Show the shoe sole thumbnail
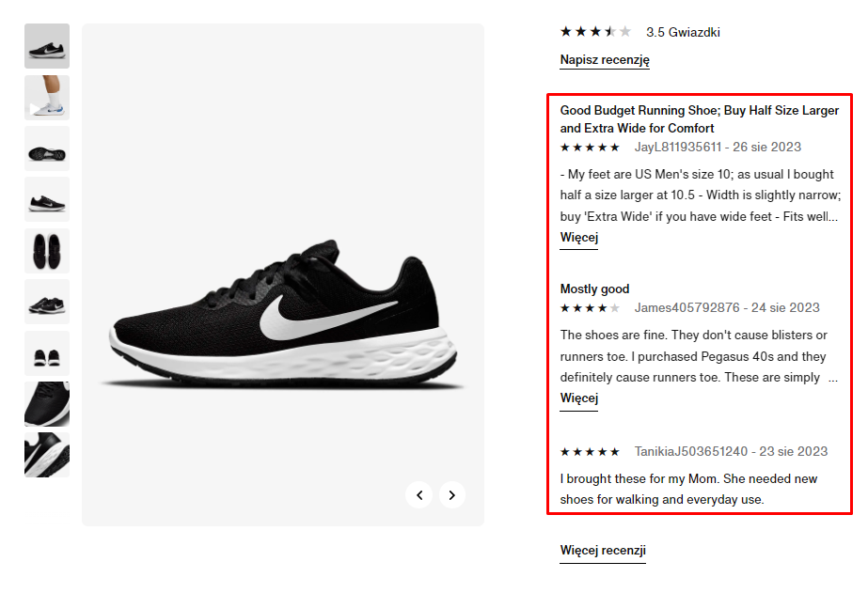868x593 pixels. tap(47, 148)
